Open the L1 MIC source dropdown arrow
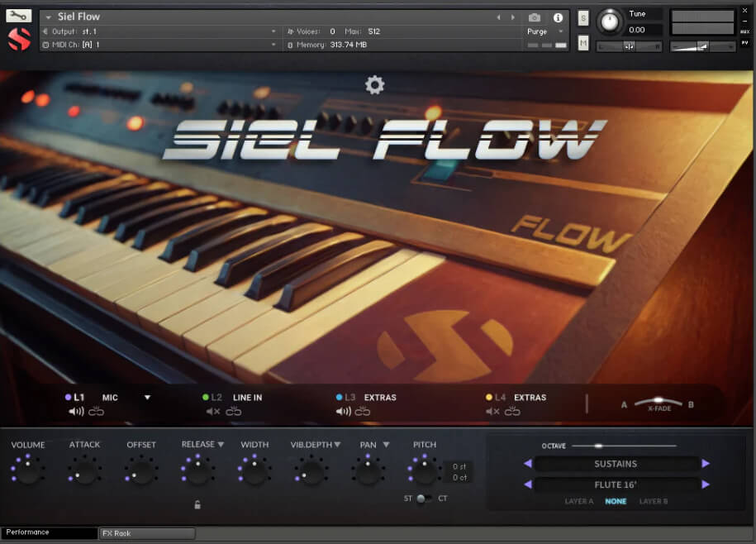This screenshot has height=544, width=756. (x=148, y=398)
